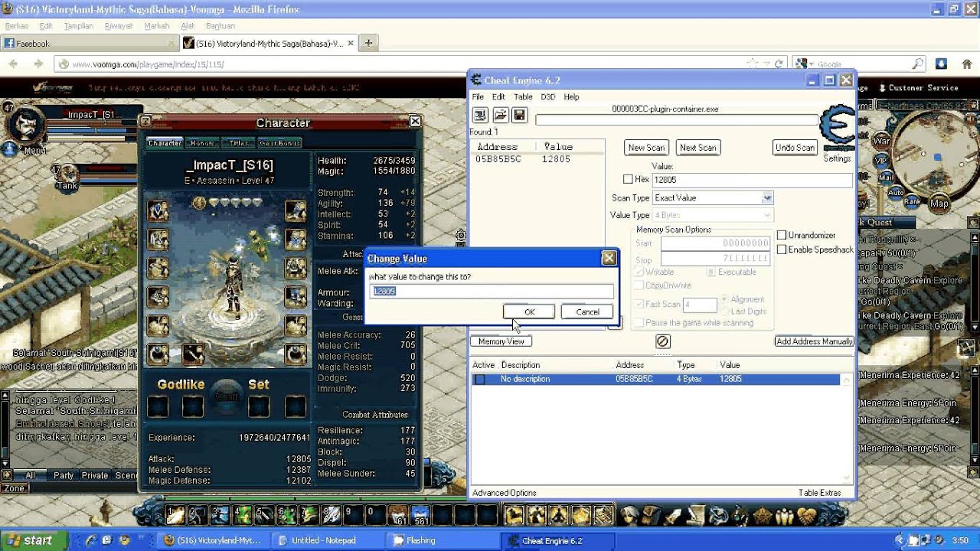Click the Change Value input field
Screen dimensions: 980x551
coord(492,291)
